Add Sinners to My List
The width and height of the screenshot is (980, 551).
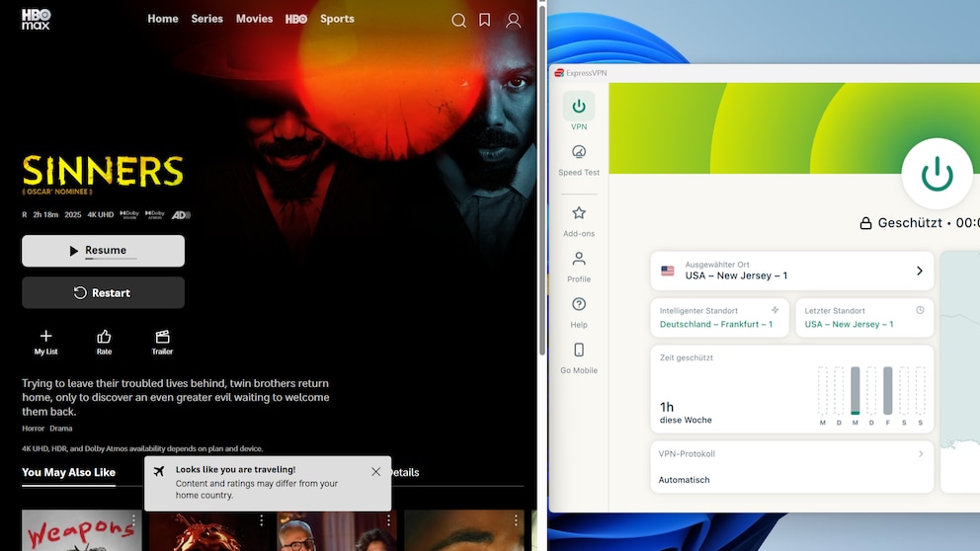click(x=45, y=343)
